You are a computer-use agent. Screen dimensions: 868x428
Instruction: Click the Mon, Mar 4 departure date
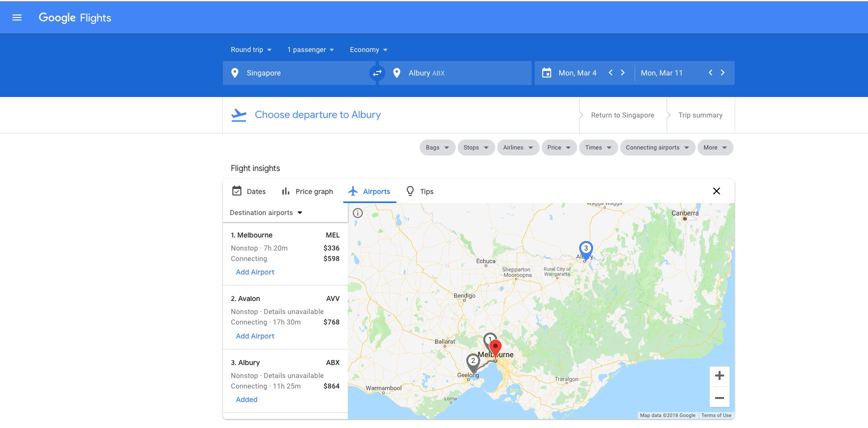(578, 73)
